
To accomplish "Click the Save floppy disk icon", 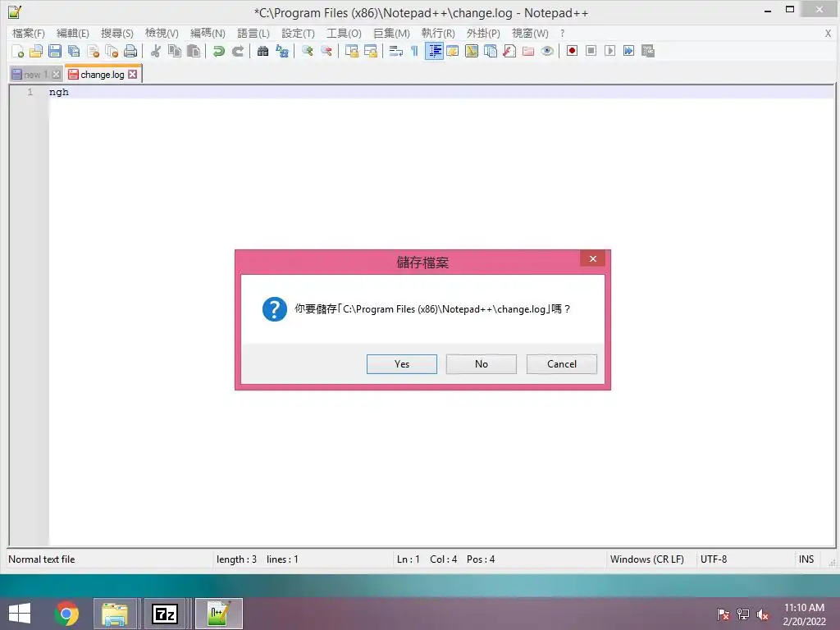I will pyautogui.click(x=55, y=51).
